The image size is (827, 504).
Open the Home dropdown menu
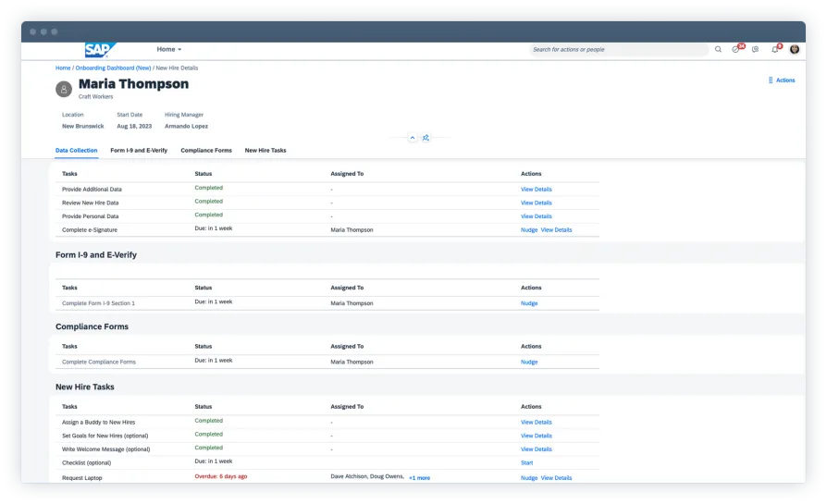(169, 50)
